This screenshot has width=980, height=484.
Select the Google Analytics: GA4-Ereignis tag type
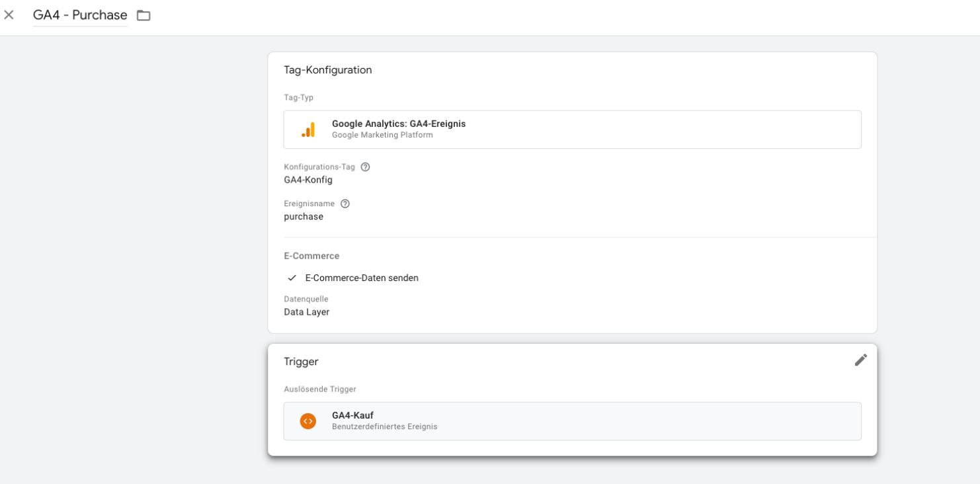(573, 130)
